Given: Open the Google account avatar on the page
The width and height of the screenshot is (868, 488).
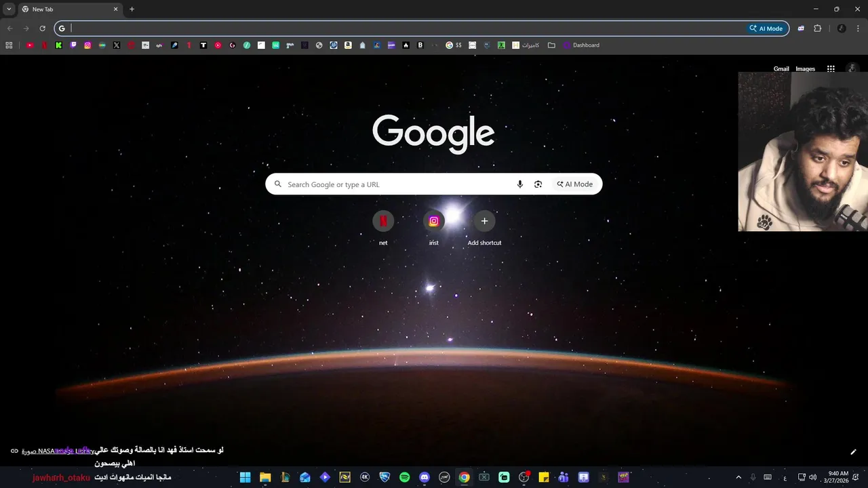Looking at the screenshot, I should click(853, 68).
